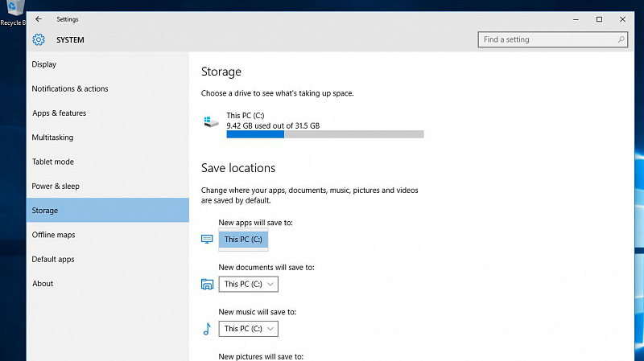This screenshot has height=361, width=644.
Task: Click 'New music will save to:' label
Action: point(257,312)
